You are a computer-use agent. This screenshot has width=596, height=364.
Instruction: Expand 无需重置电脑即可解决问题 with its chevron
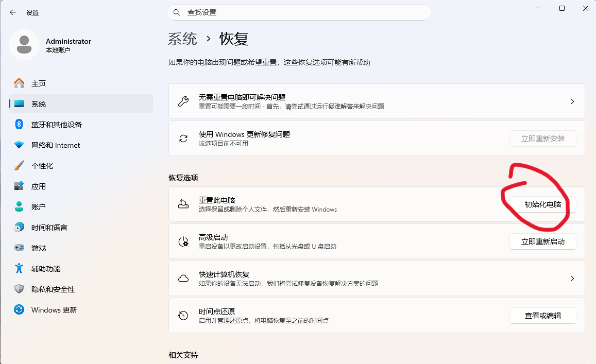(572, 101)
